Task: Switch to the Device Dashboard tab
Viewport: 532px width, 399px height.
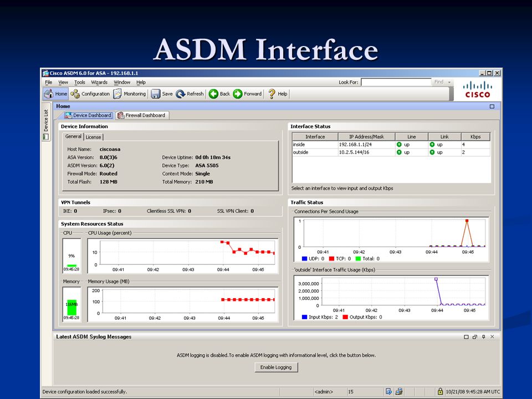Action: [x=89, y=115]
